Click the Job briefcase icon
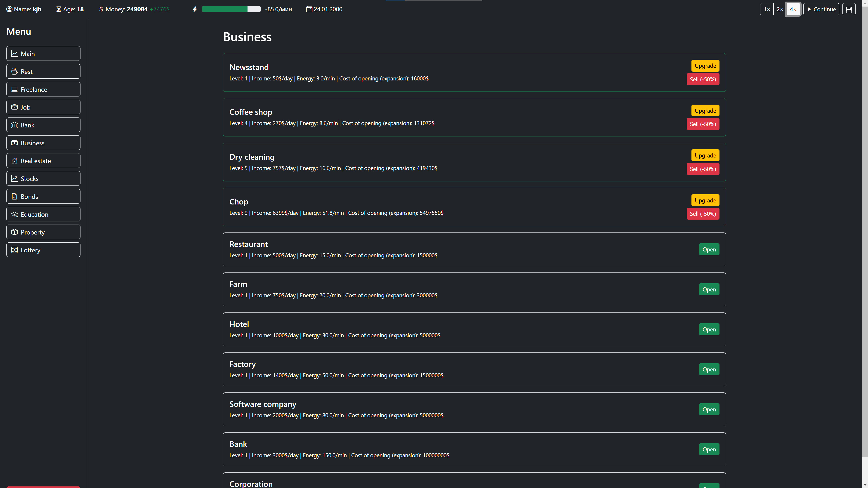The width and height of the screenshot is (868, 488). click(x=14, y=107)
